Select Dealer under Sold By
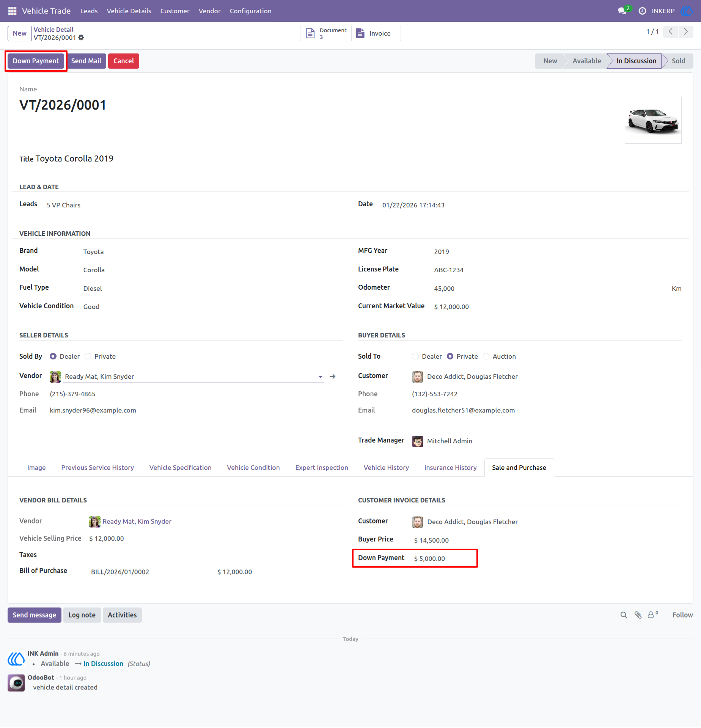Screen dimensions: 701x728 (53, 356)
